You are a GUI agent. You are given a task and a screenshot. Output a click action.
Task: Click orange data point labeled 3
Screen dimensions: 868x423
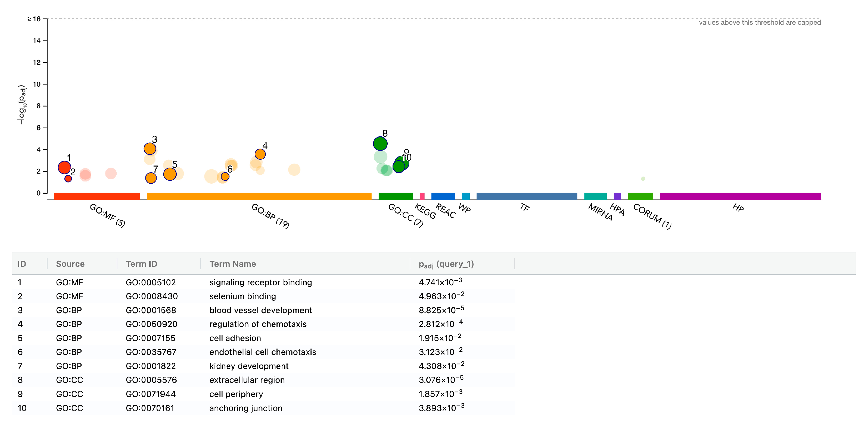click(x=150, y=149)
